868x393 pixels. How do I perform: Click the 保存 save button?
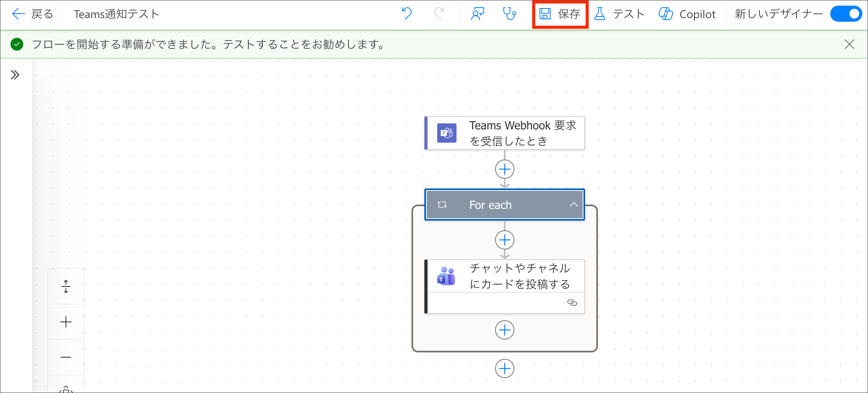[560, 14]
